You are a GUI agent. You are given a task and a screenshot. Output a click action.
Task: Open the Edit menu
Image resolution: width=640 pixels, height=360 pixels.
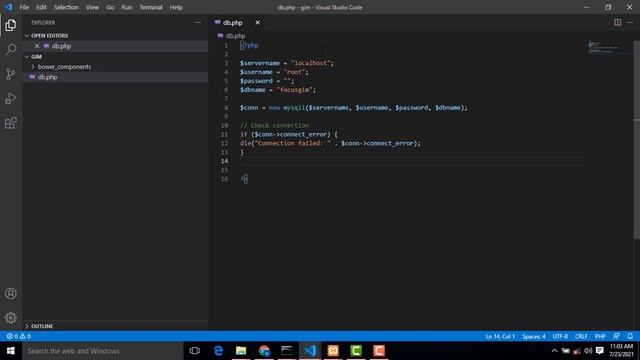(x=41, y=7)
